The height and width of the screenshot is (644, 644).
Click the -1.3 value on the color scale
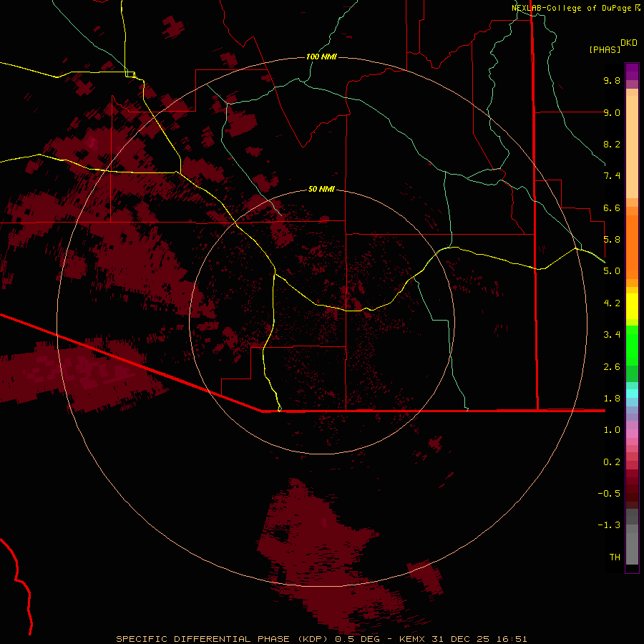609,525
